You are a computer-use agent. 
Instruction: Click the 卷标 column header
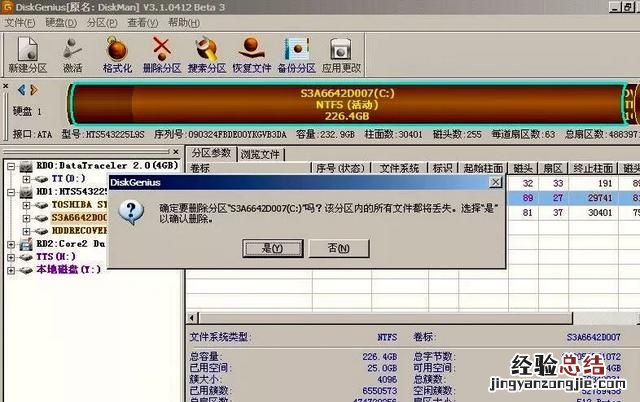tap(249, 168)
